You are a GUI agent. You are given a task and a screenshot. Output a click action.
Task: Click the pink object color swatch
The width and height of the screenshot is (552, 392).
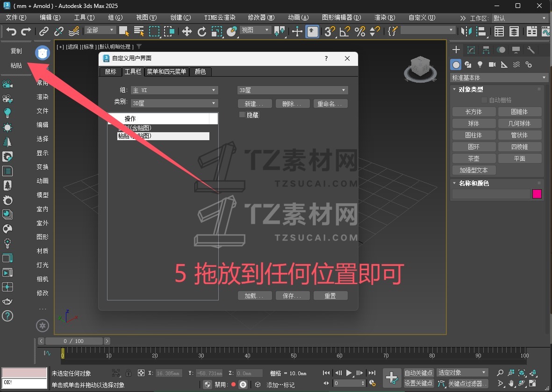[x=537, y=194]
